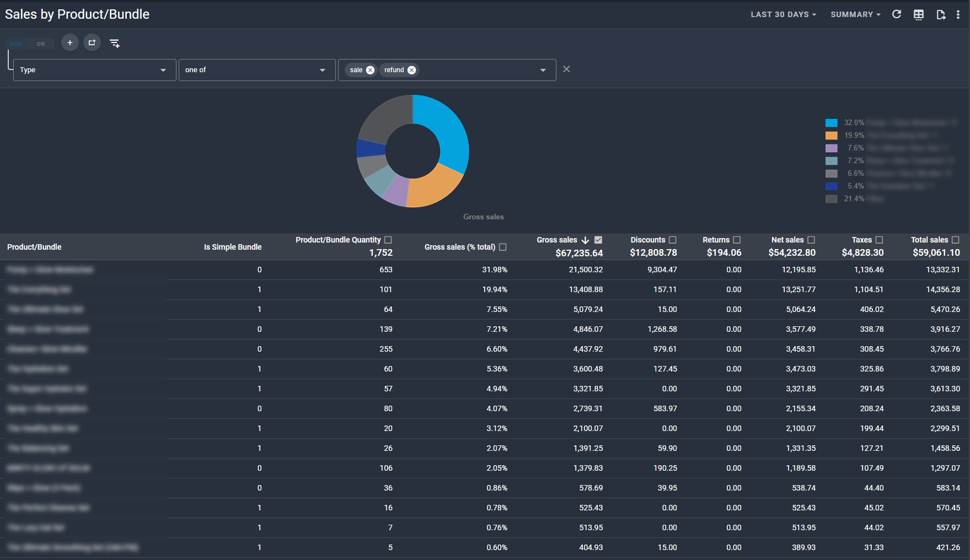The width and height of the screenshot is (970, 560).
Task: Remove the refund filter chip
Action: (x=411, y=70)
